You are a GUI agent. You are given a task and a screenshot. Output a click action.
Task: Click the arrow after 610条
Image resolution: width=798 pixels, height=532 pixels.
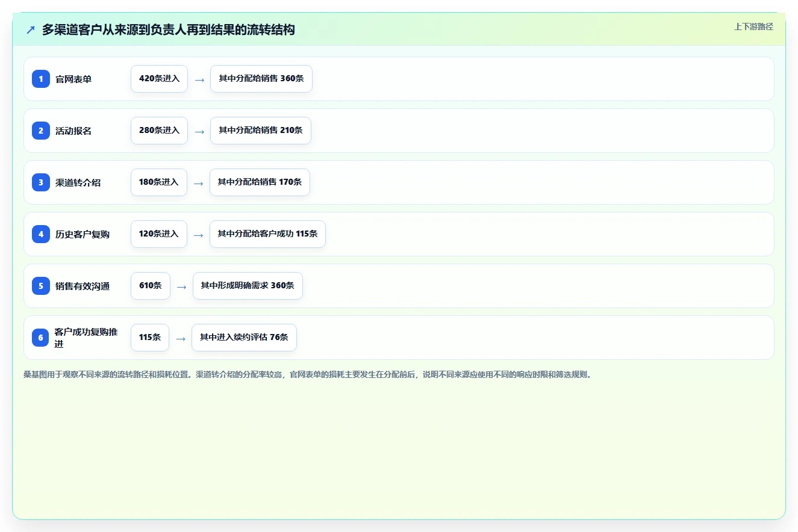click(182, 286)
